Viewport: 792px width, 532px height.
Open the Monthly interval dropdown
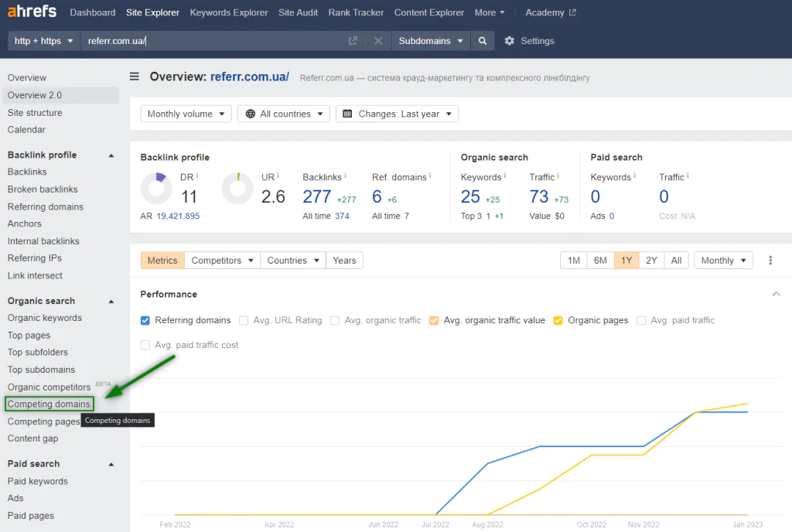coord(723,261)
